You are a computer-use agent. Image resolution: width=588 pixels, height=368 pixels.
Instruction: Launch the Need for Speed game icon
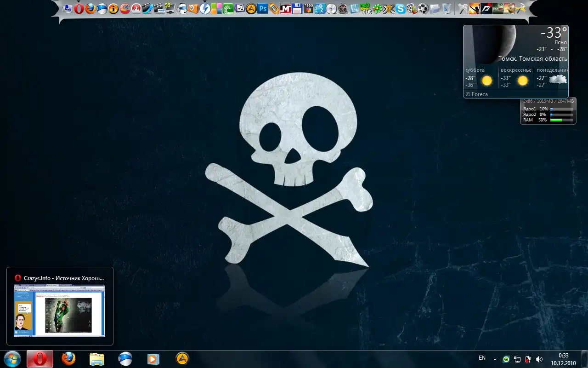tap(486, 8)
